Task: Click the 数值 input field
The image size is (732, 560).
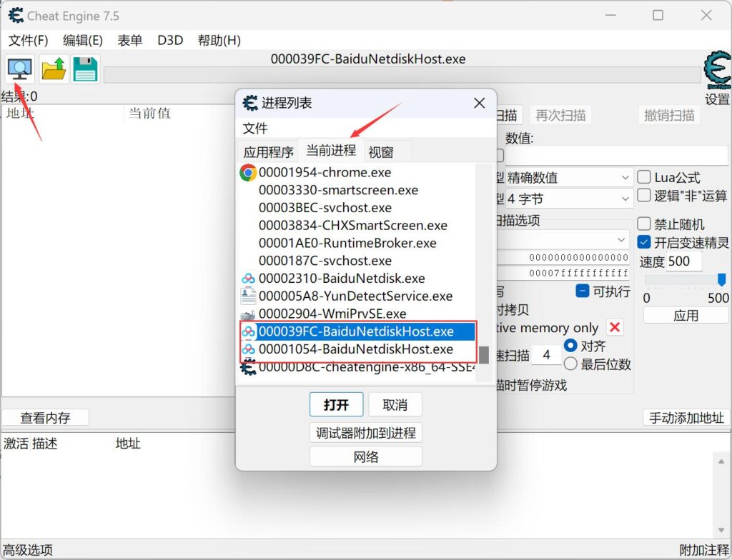Action: coord(616,156)
